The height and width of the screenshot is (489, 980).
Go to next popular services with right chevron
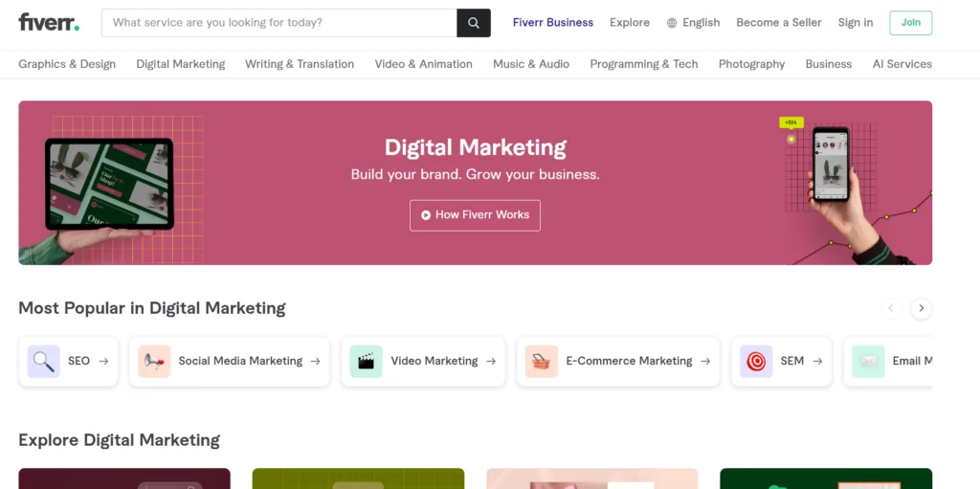tap(922, 308)
